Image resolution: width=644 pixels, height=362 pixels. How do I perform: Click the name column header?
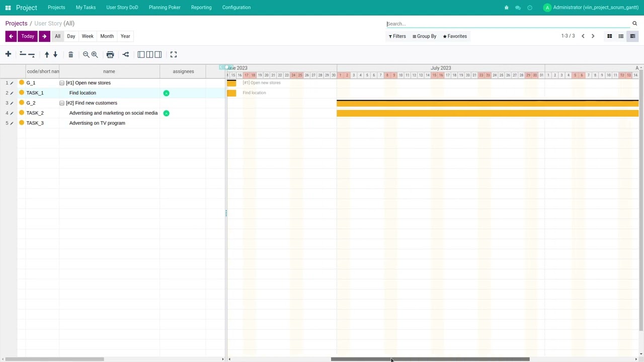[x=109, y=71]
